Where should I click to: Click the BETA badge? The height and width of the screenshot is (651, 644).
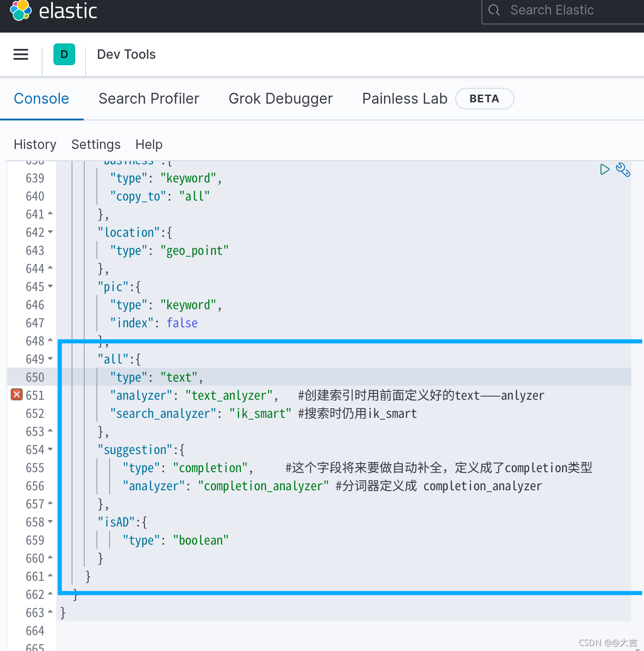(485, 99)
